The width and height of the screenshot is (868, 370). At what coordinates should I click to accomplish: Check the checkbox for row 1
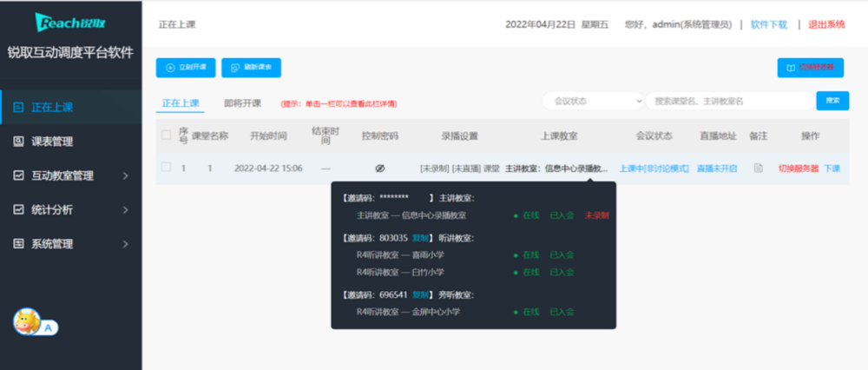[x=166, y=168]
